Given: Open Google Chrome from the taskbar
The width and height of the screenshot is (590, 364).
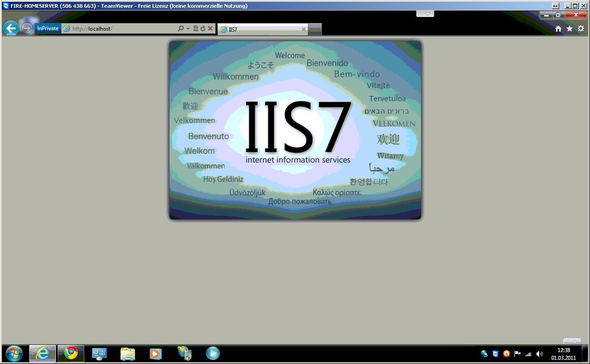Looking at the screenshot, I should click(x=71, y=353).
